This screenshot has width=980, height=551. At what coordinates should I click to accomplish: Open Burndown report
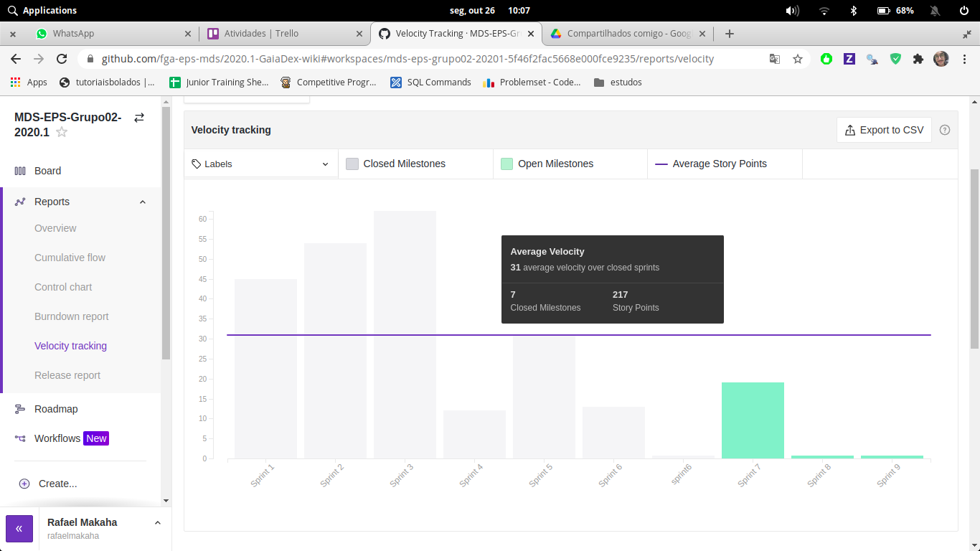tap(72, 316)
